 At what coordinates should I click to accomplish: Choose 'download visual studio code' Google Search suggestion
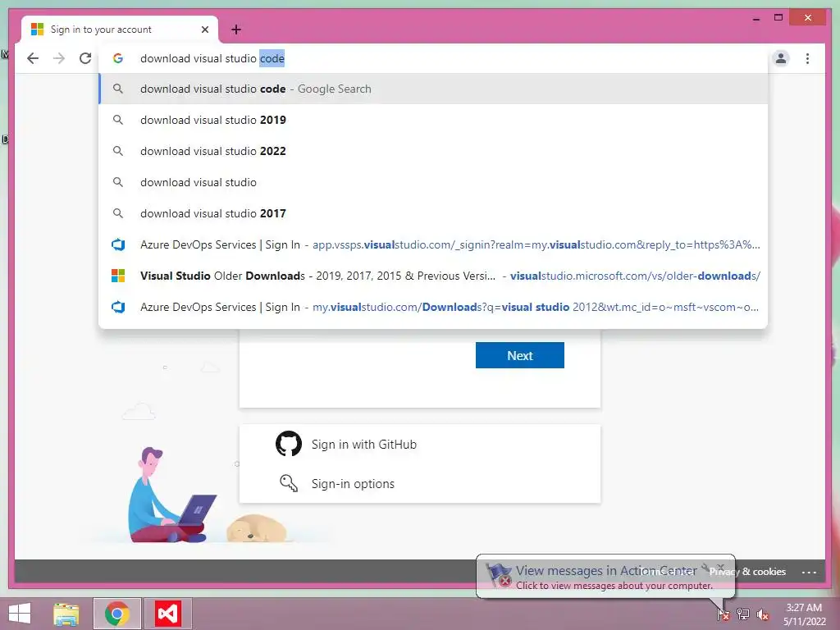point(433,89)
